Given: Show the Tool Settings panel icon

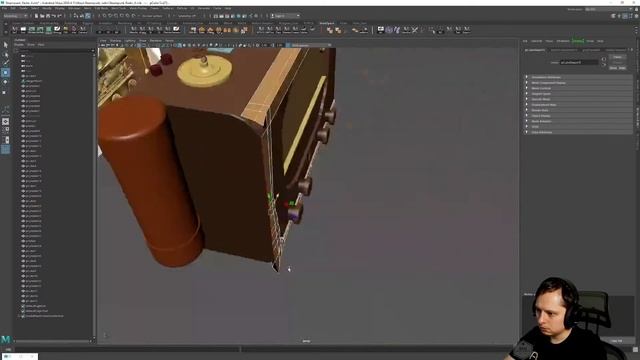Looking at the screenshot, I should (631, 16).
